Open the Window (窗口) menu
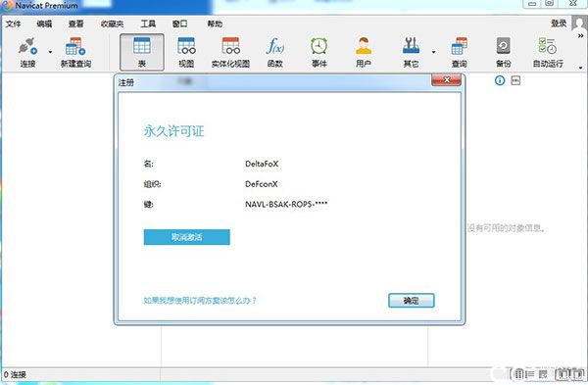This screenshot has width=588, height=385. [x=179, y=24]
